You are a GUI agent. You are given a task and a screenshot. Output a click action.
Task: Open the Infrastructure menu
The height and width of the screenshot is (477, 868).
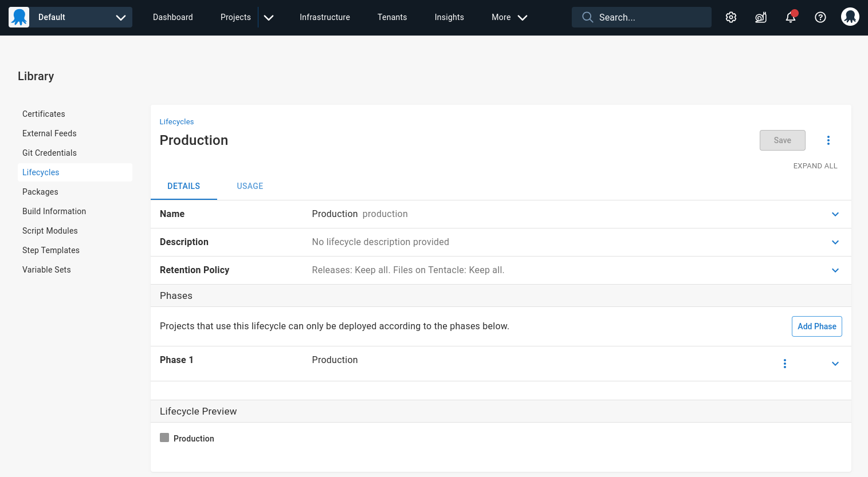click(325, 17)
